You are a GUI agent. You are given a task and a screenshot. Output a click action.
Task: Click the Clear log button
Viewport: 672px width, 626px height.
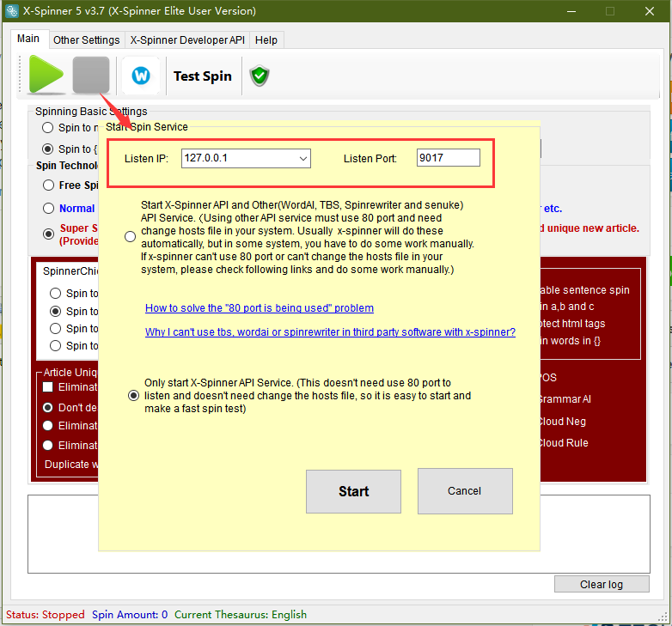coord(602,584)
